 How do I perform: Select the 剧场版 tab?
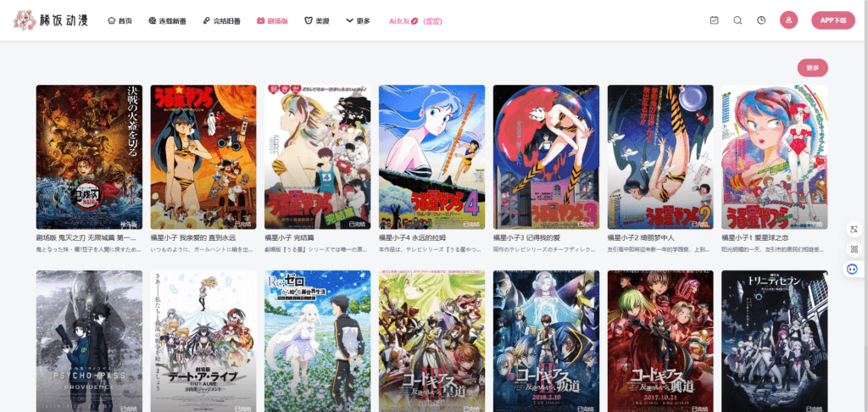pos(272,21)
